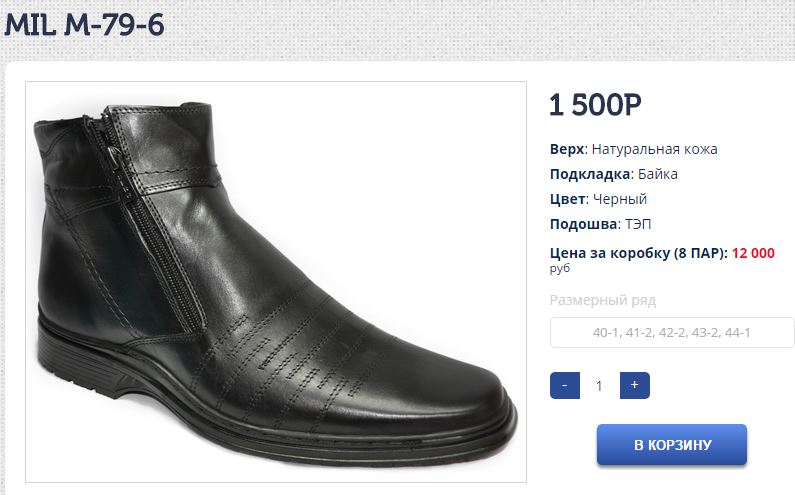The height and width of the screenshot is (495, 795).
Task: Click the руб currency text
Action: click(x=560, y=268)
